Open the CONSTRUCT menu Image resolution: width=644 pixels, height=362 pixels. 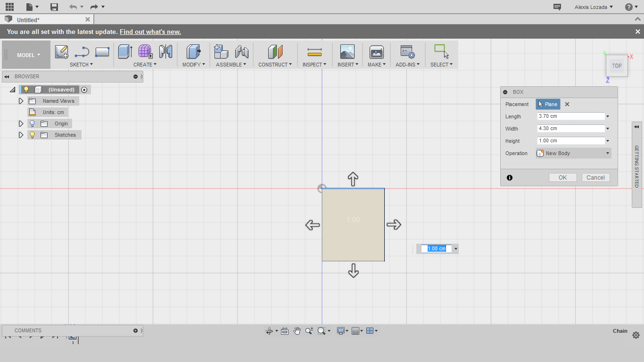[275, 65]
